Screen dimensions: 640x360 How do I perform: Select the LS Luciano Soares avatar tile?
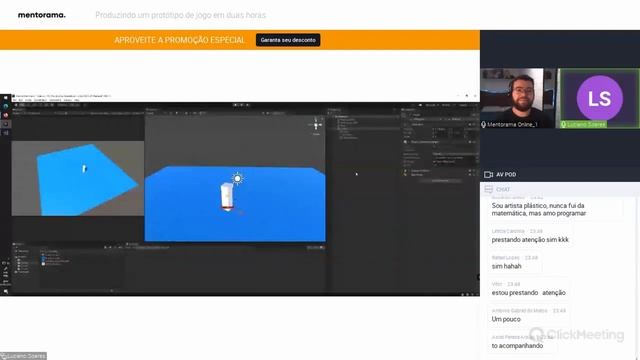599,98
